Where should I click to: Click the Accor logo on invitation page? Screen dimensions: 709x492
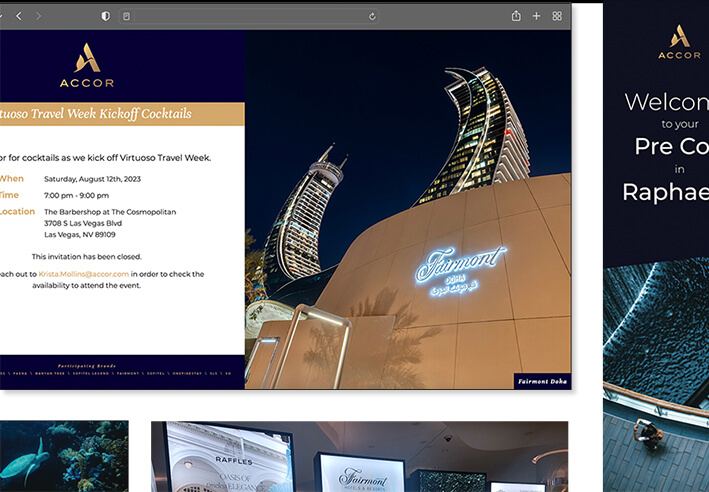tap(87, 65)
